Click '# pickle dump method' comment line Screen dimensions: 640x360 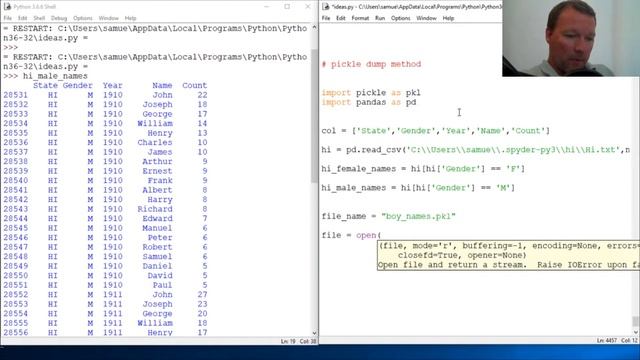coord(371,64)
